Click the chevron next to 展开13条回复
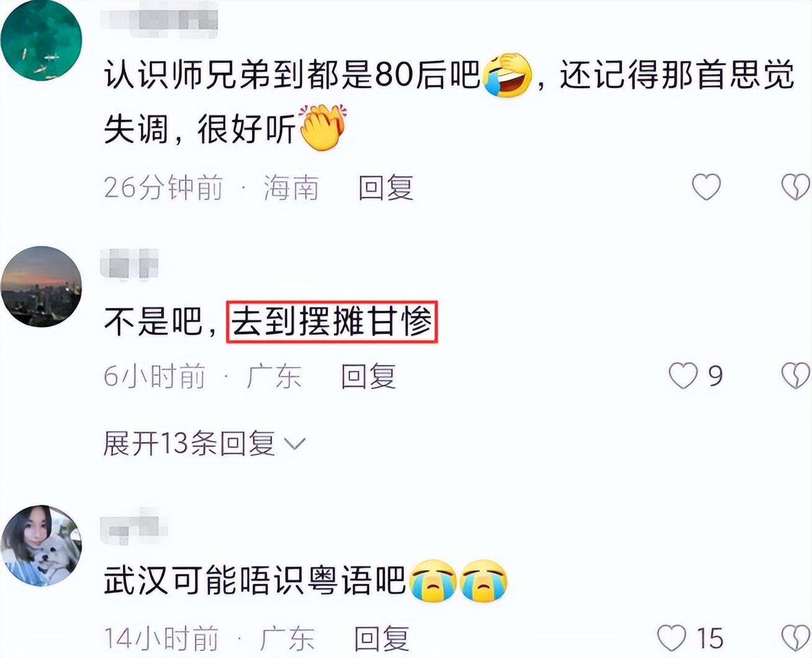Image resolution: width=812 pixels, height=658 pixels. [x=295, y=444]
